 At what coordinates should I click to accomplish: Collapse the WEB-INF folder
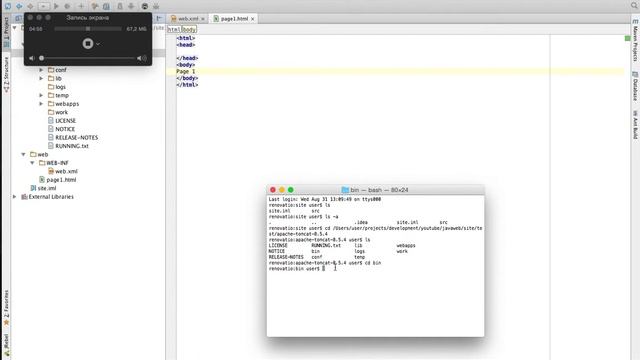tap(32, 163)
